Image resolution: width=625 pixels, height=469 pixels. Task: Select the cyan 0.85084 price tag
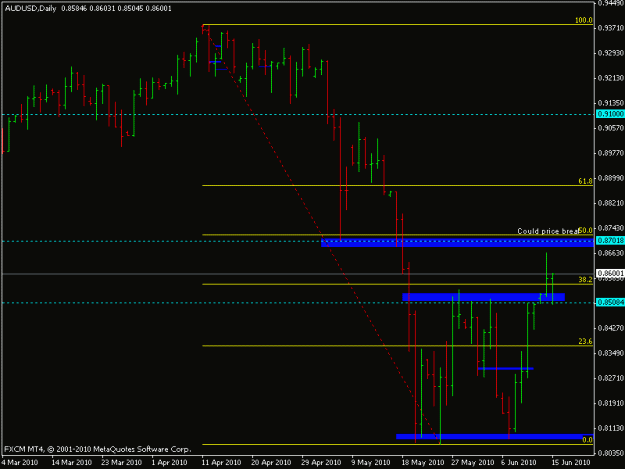pyautogui.click(x=610, y=302)
